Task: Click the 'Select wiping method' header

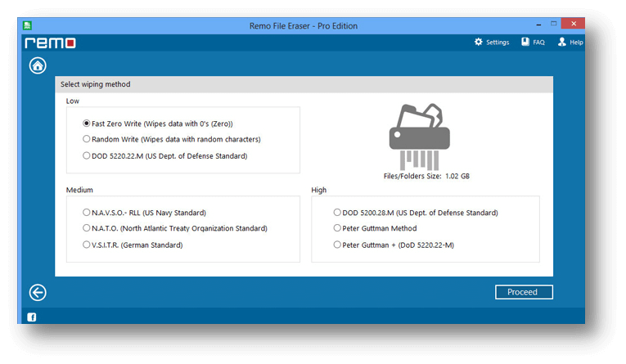Action: [x=96, y=84]
